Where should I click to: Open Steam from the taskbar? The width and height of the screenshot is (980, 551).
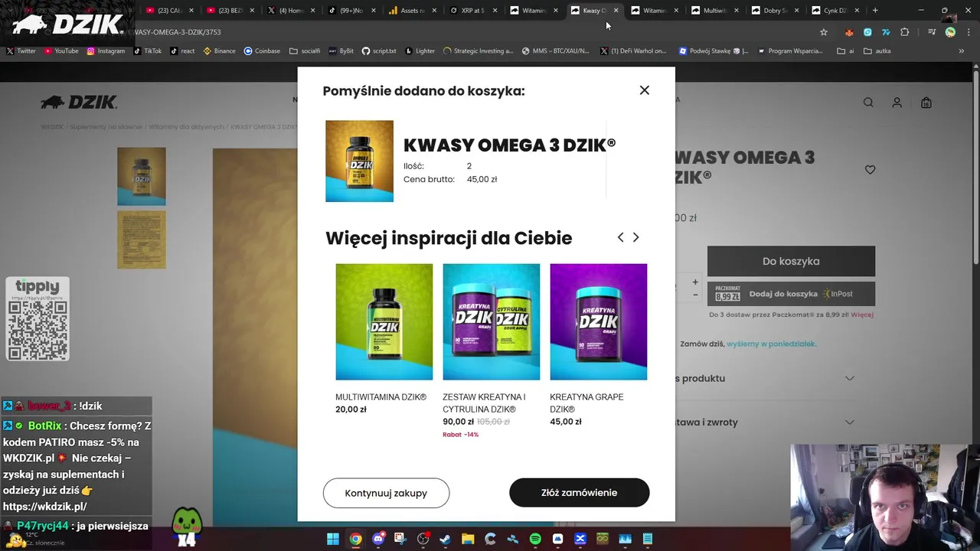[445, 539]
